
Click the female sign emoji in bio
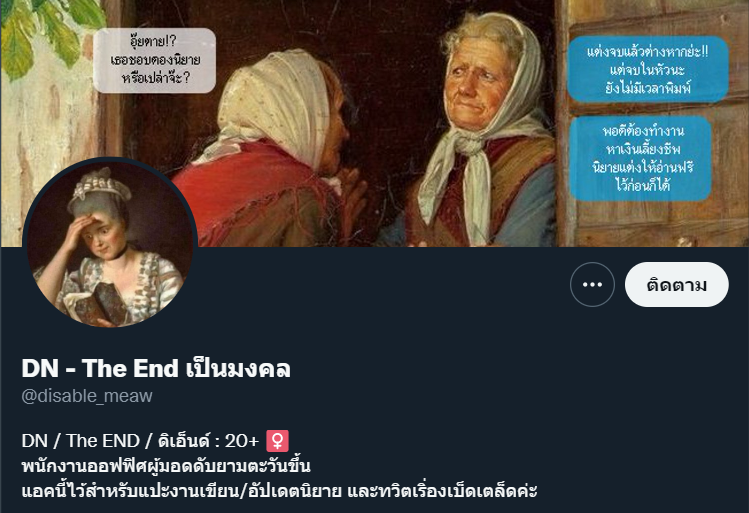tap(277, 440)
